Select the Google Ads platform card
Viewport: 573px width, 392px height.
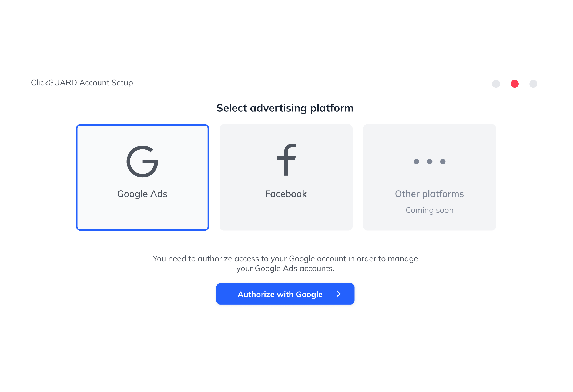(142, 177)
